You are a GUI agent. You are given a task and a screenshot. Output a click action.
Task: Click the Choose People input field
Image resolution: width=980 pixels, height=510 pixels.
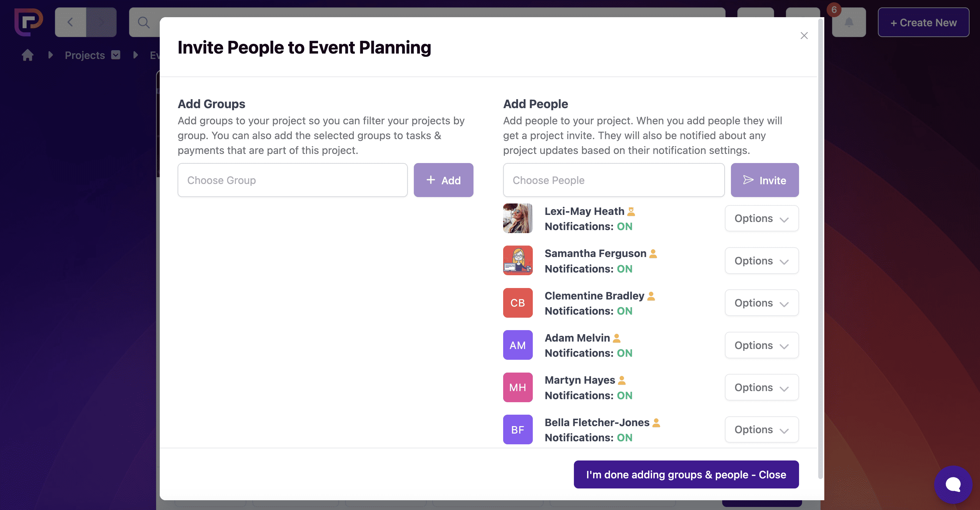coord(613,180)
